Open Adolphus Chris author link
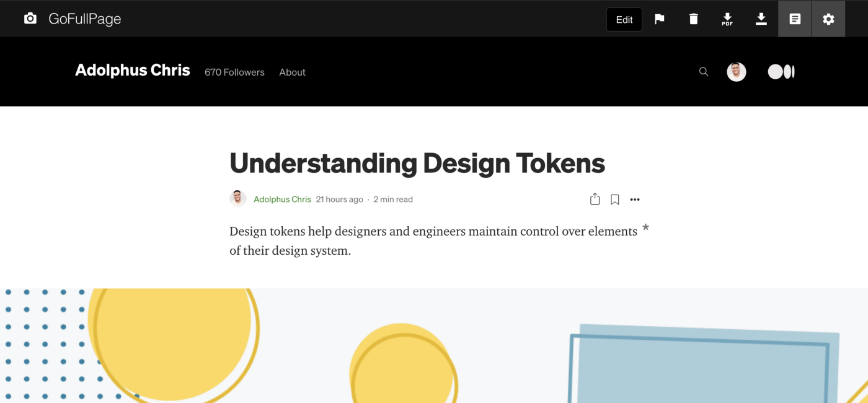The width and height of the screenshot is (868, 403). 282,200
